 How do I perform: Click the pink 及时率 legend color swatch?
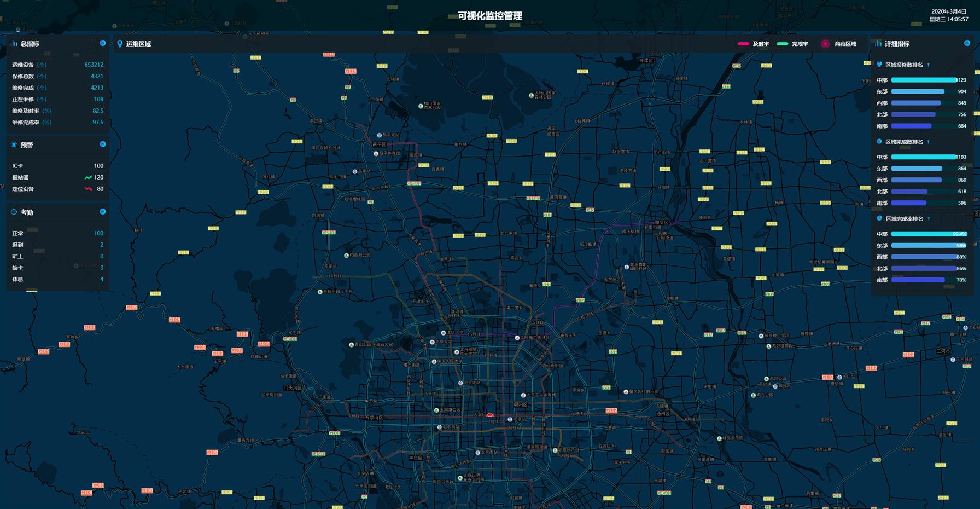coord(743,44)
